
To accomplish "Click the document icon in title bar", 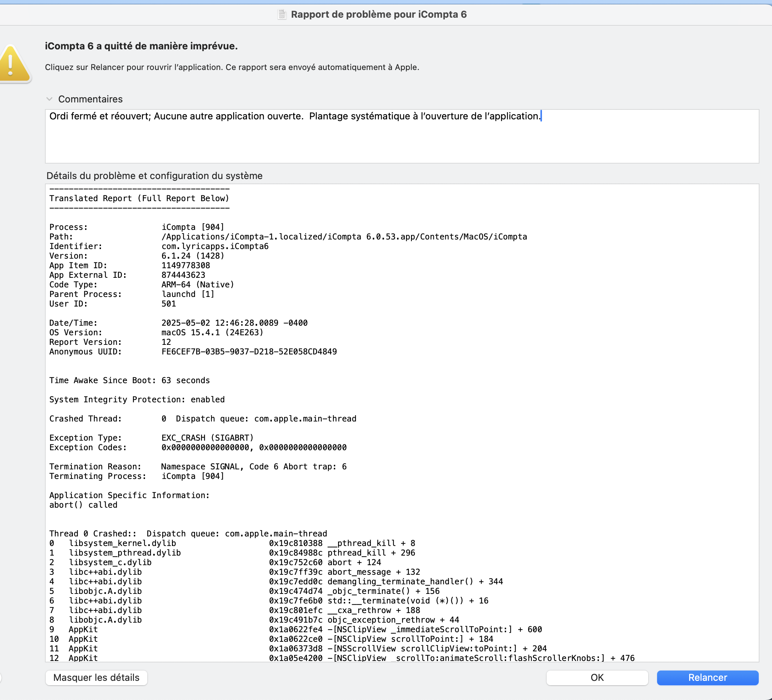I will (x=282, y=15).
